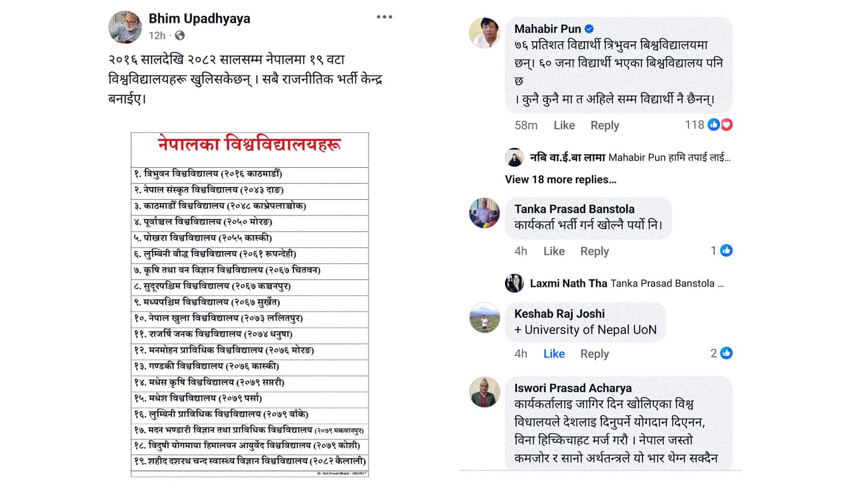This screenshot has height=488, width=868.
Task: View reactions on Mahabir Pun's comment
Action: click(720, 125)
